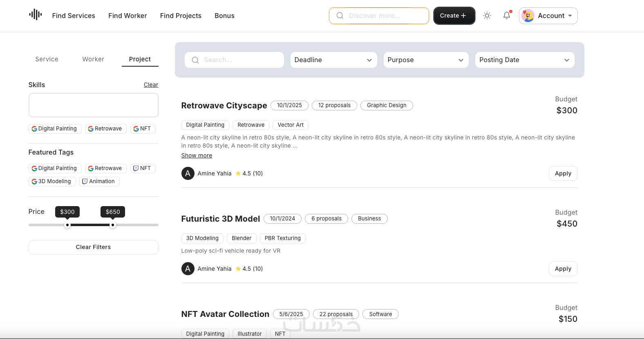Toggle the light/dark theme sun icon
This screenshot has height=339, width=644.
tap(487, 16)
